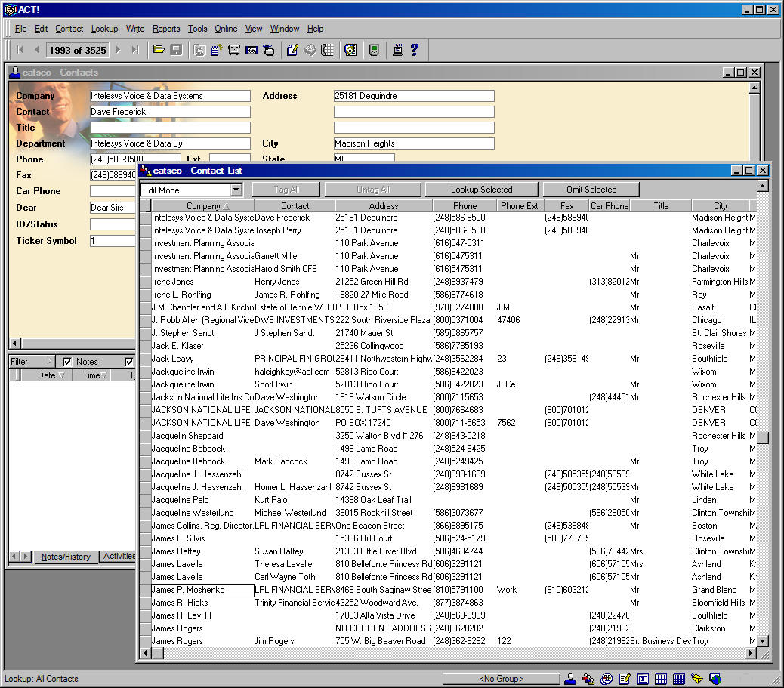Open the No Group selector
The image size is (784, 688).
[501, 679]
